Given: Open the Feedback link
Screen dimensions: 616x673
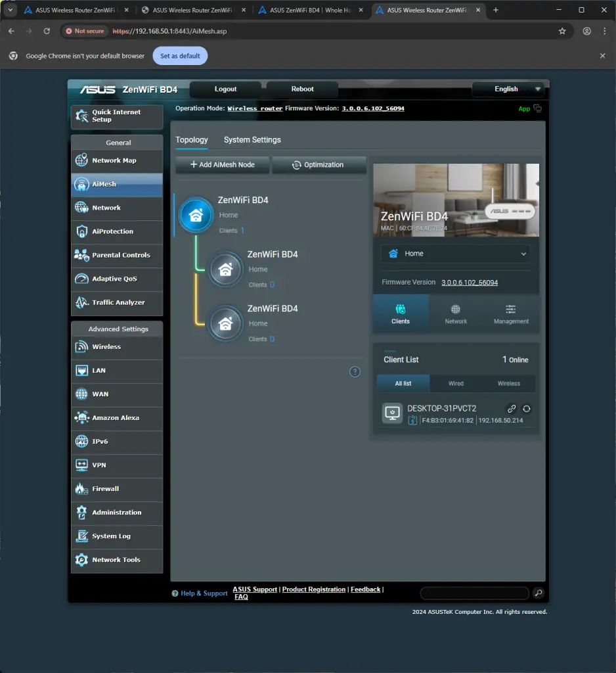Looking at the screenshot, I should tap(366, 590).
